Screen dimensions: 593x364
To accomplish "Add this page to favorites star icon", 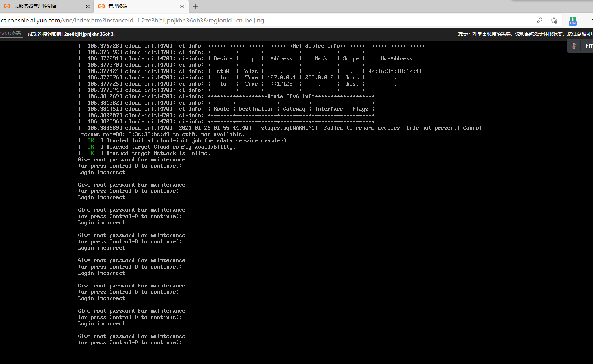I will click(x=554, y=21).
